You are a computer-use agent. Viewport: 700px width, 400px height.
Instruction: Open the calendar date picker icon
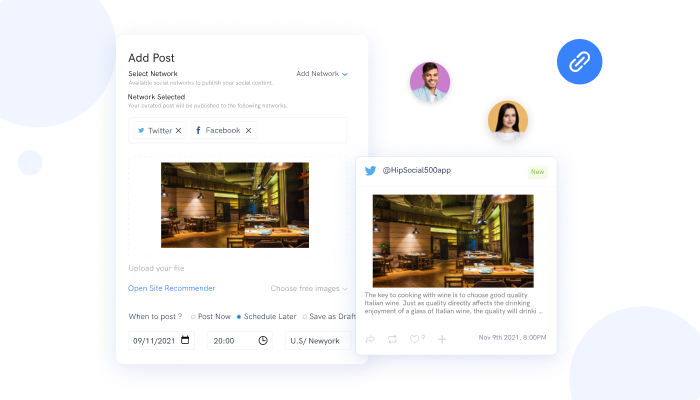[x=185, y=340]
